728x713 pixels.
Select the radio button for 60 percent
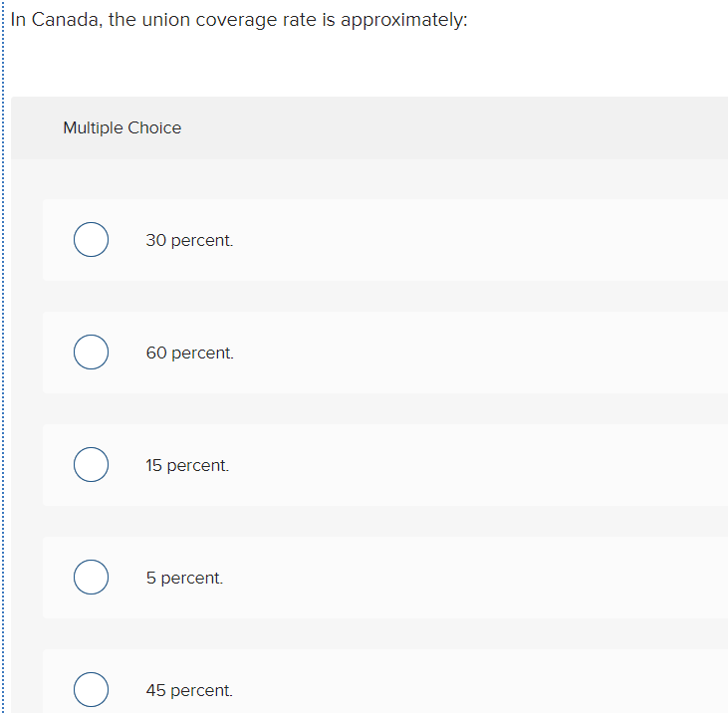(91, 353)
